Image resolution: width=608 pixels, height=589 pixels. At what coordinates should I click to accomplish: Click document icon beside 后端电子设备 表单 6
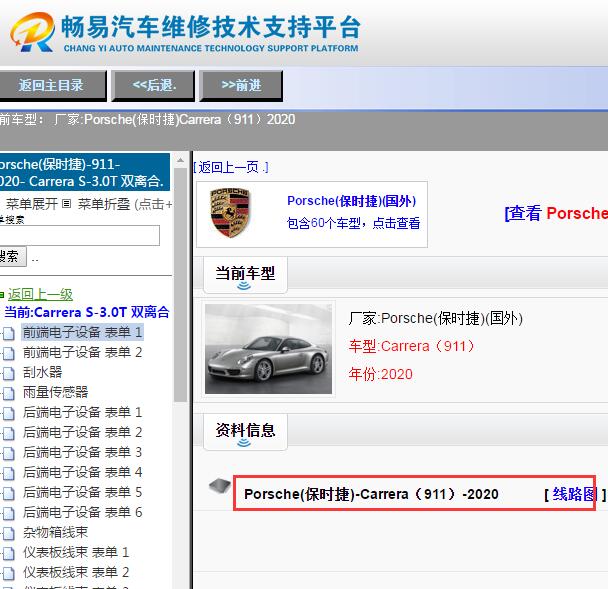tap(9, 514)
